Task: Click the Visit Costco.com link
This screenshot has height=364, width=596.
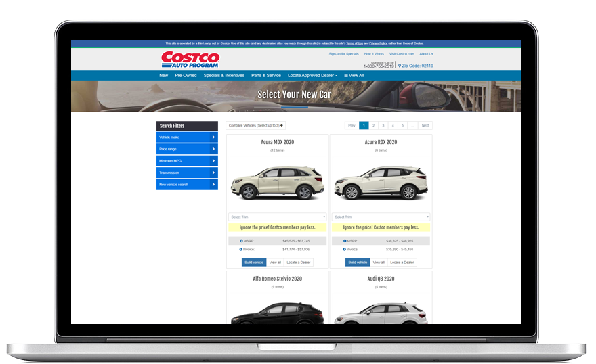Action: click(402, 54)
